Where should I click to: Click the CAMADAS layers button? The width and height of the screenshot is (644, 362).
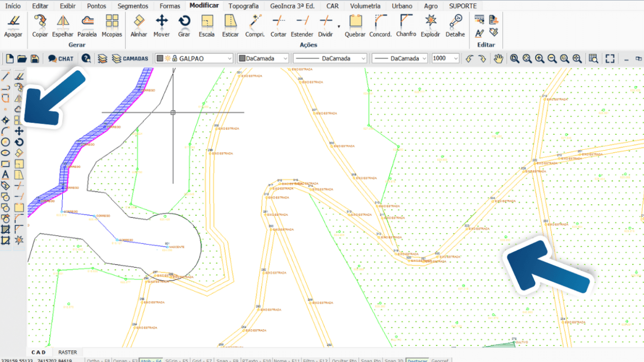click(x=130, y=58)
